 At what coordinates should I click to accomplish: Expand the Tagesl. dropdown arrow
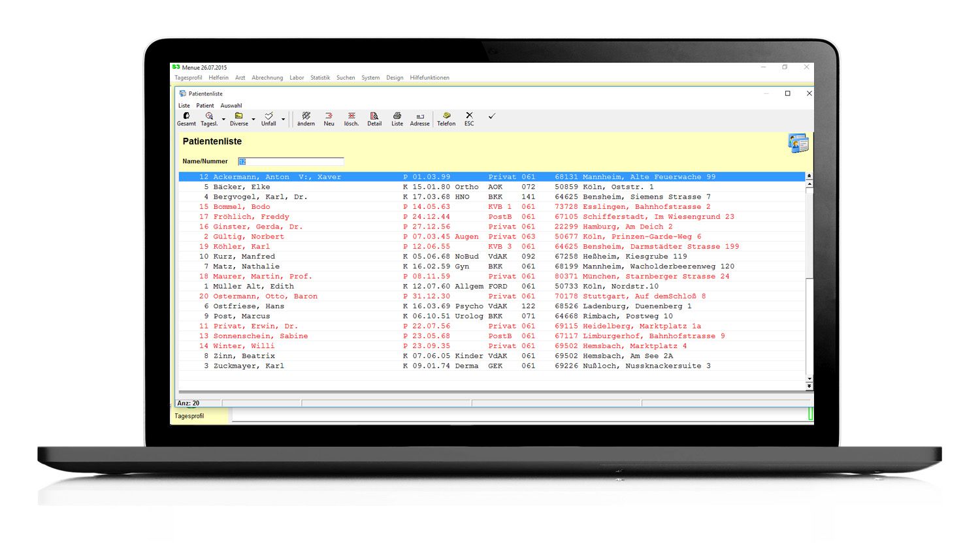pyautogui.click(x=223, y=119)
